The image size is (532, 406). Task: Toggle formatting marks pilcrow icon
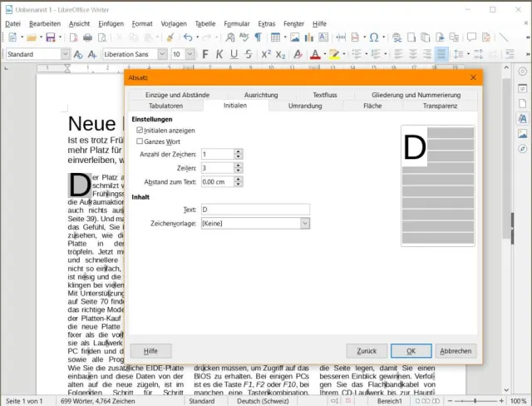click(x=258, y=37)
